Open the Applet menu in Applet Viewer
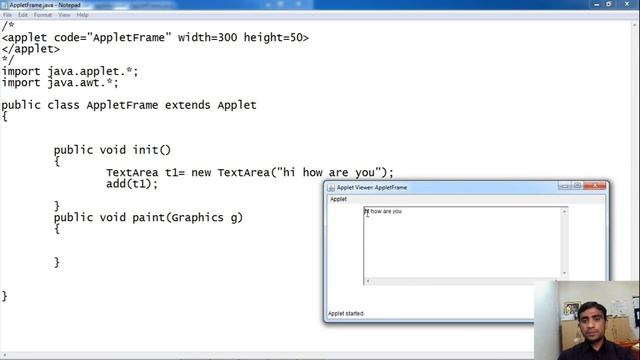Viewport: 640px width, 360px height. (x=338, y=199)
